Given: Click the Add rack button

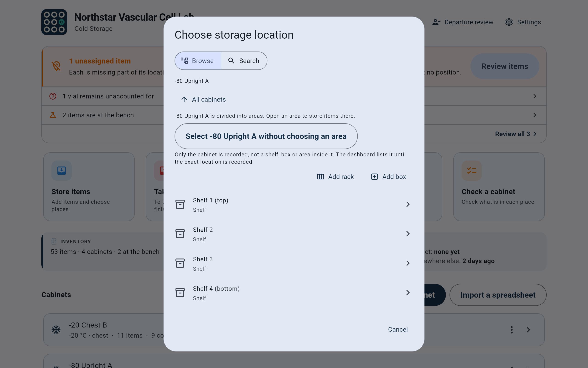Looking at the screenshot, I should tap(335, 177).
